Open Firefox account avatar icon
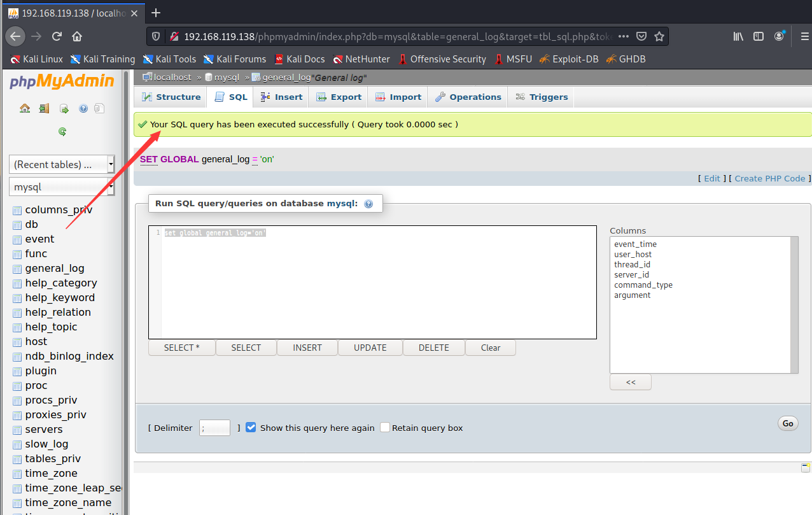The width and height of the screenshot is (812, 515). point(780,36)
